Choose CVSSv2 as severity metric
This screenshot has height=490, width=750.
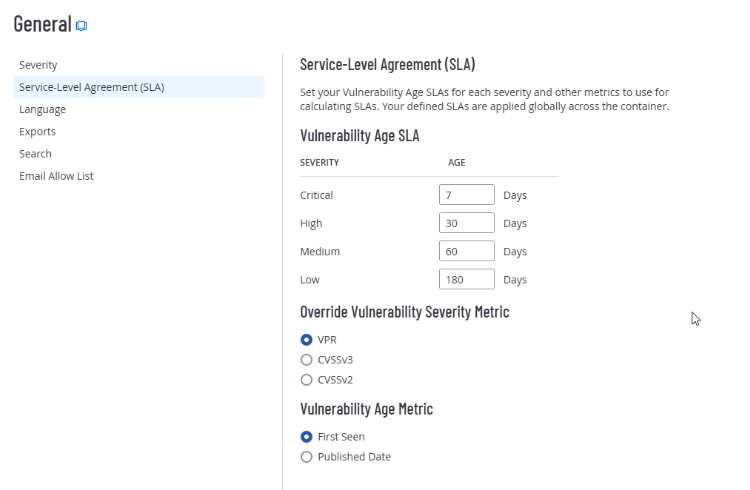coord(307,379)
